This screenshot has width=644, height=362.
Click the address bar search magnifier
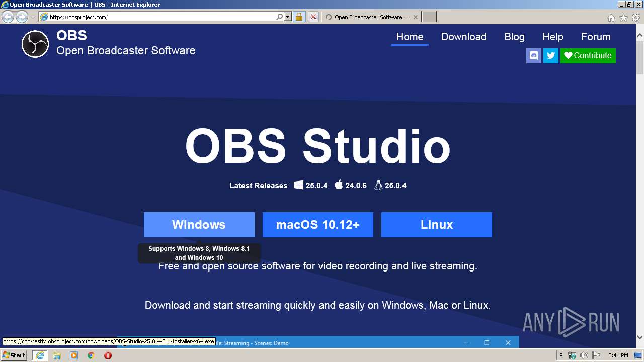280,17
